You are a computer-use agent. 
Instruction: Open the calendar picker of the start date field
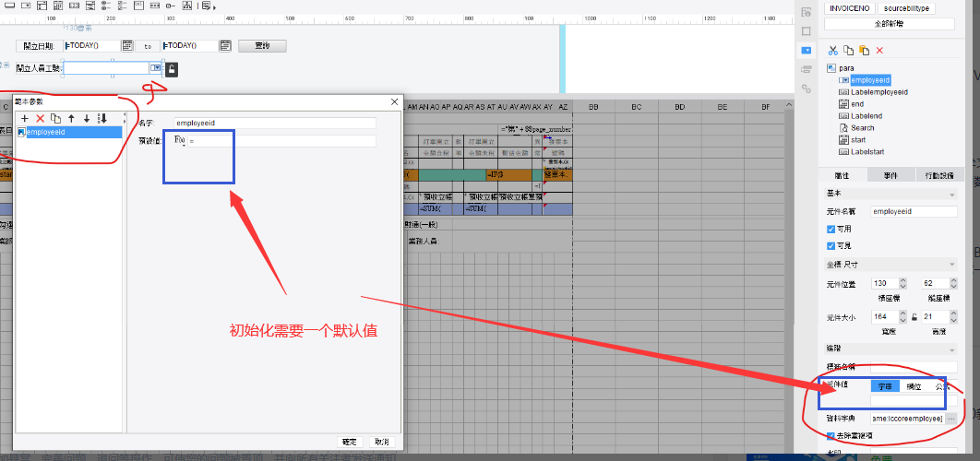(x=127, y=45)
